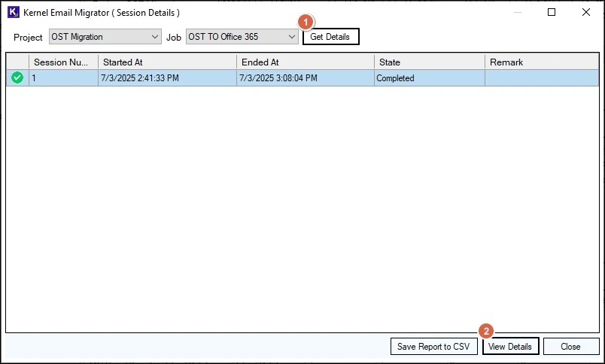Click the Completed state cell
The width and height of the screenshot is (605, 364).
tap(430, 78)
